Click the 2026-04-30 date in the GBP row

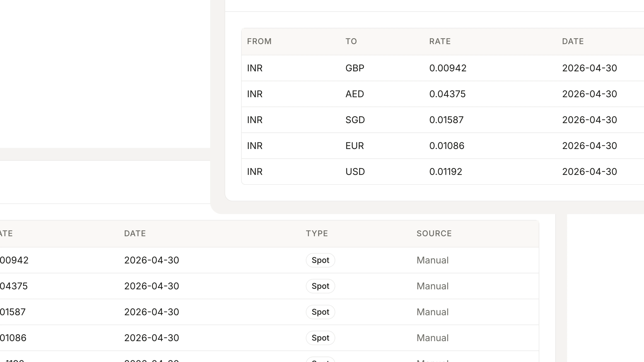point(589,68)
